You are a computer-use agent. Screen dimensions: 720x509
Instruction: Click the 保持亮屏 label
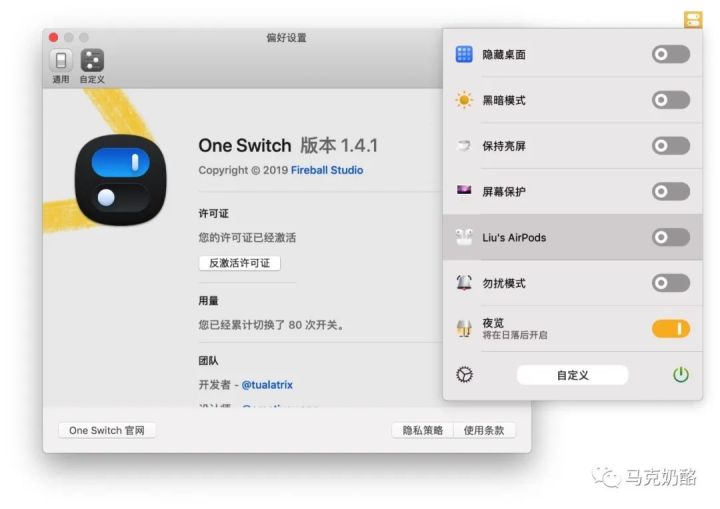(504, 146)
